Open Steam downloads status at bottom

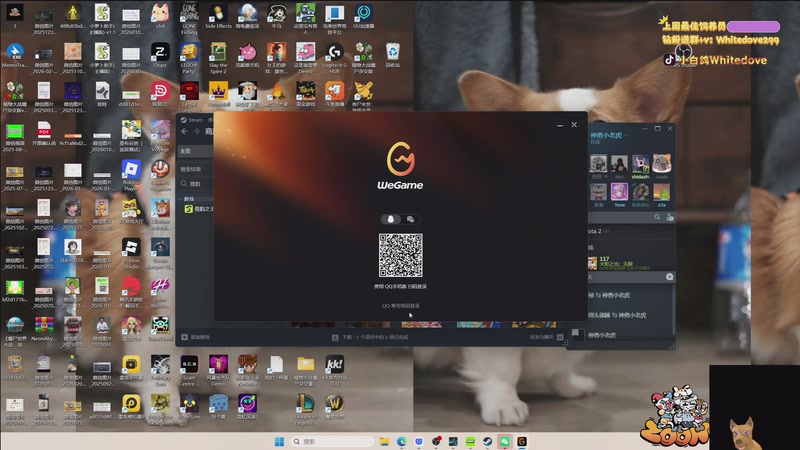pyautogui.click(x=370, y=337)
